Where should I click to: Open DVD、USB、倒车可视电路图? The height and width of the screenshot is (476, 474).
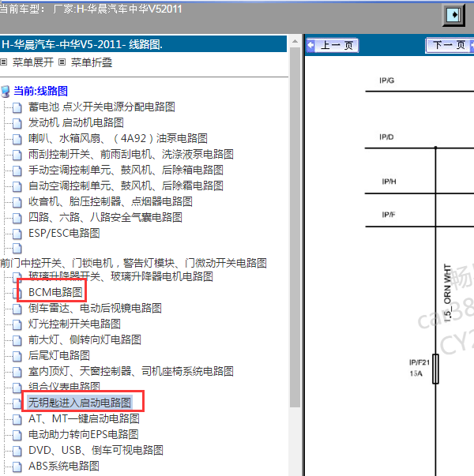click(96, 450)
